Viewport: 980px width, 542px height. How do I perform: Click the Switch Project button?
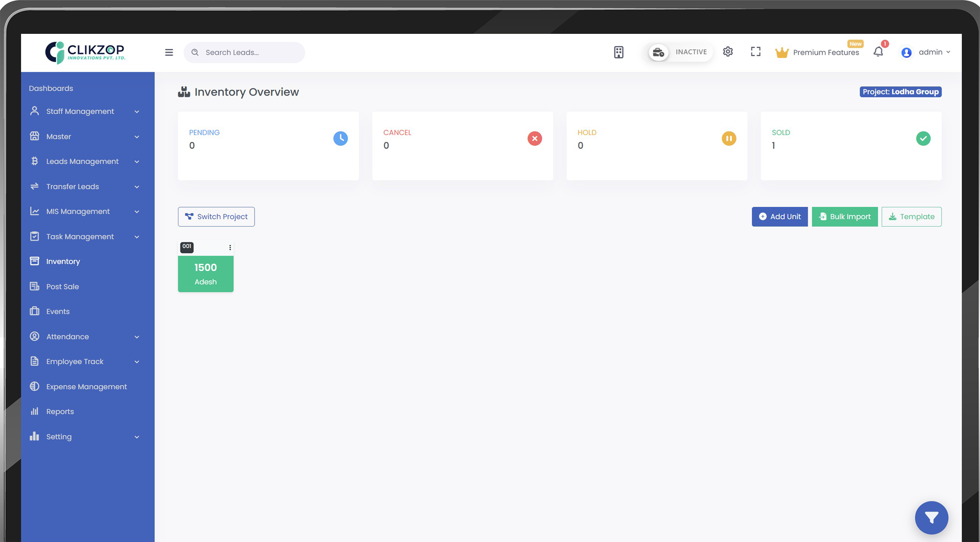(x=216, y=216)
